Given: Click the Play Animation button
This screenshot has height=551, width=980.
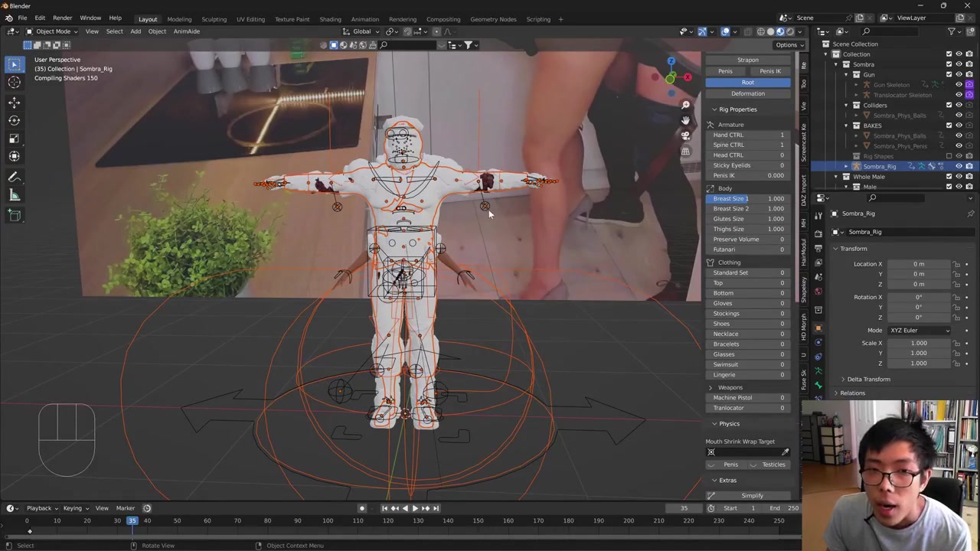Looking at the screenshot, I should click(x=415, y=508).
